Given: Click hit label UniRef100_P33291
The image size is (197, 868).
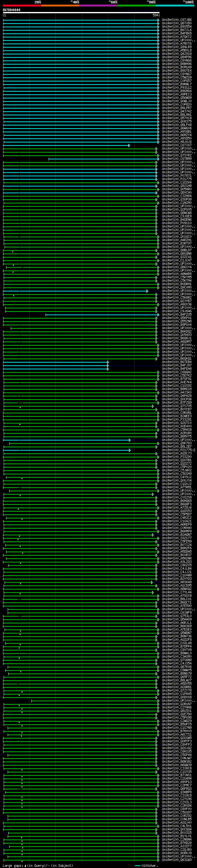Looking at the screenshot, I should point(177,420).
